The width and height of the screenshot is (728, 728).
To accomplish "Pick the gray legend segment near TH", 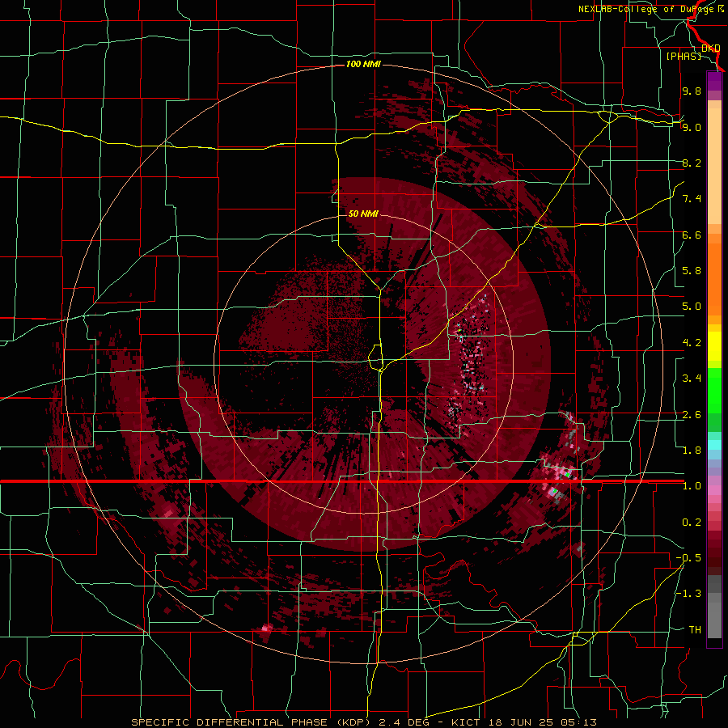I will tap(714, 622).
